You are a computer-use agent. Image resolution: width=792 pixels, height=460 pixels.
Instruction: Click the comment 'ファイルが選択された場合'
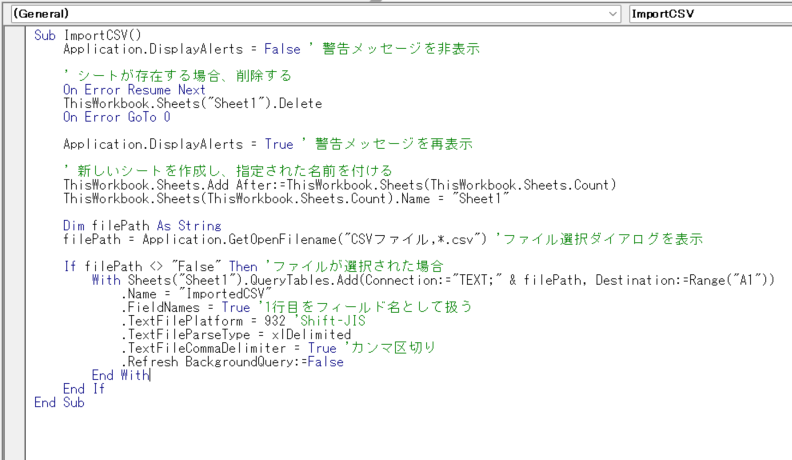point(355,266)
